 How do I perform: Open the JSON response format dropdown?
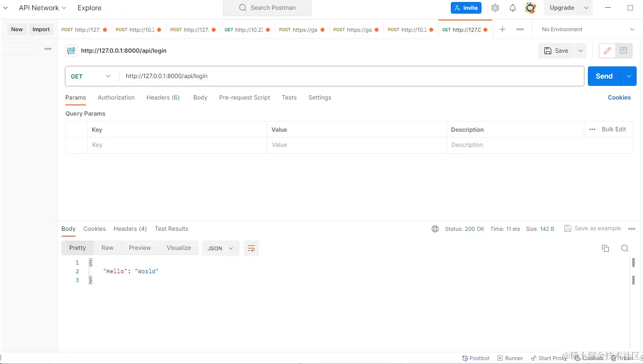[221, 248]
